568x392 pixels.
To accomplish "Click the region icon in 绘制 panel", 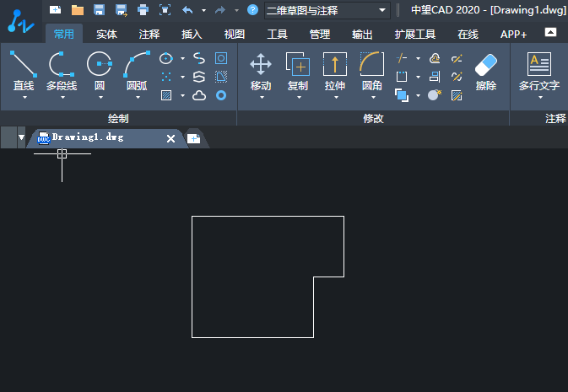I will click(221, 58).
